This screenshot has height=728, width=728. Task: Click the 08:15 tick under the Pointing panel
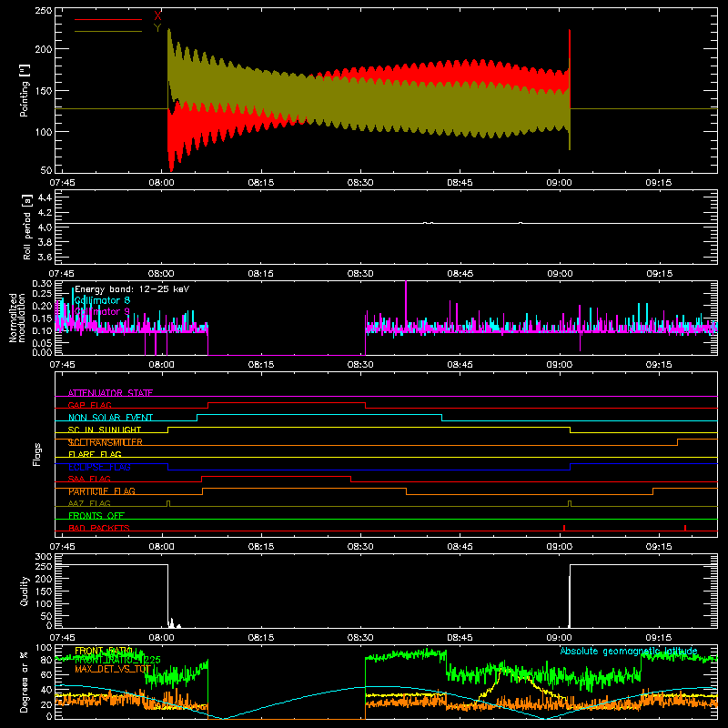pos(261,183)
